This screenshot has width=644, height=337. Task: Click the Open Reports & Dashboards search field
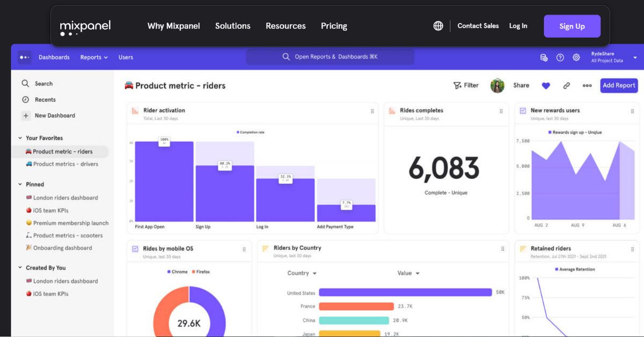coord(330,57)
